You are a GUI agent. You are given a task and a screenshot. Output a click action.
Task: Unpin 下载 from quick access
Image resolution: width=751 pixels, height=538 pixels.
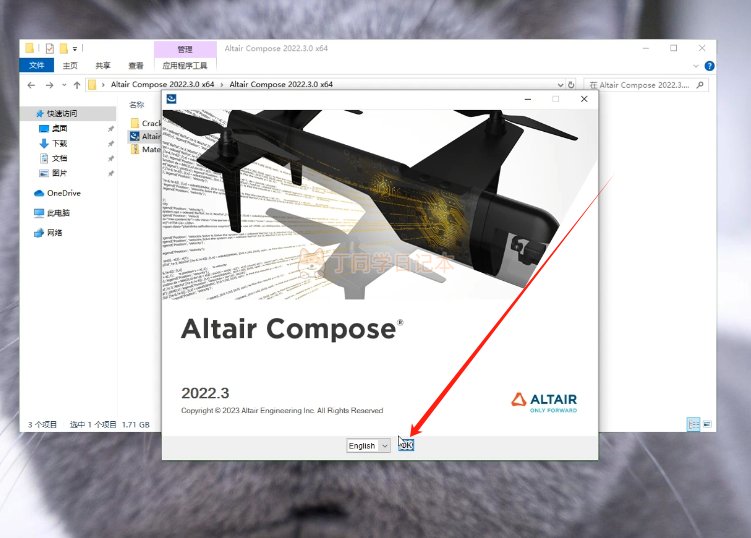[111, 143]
